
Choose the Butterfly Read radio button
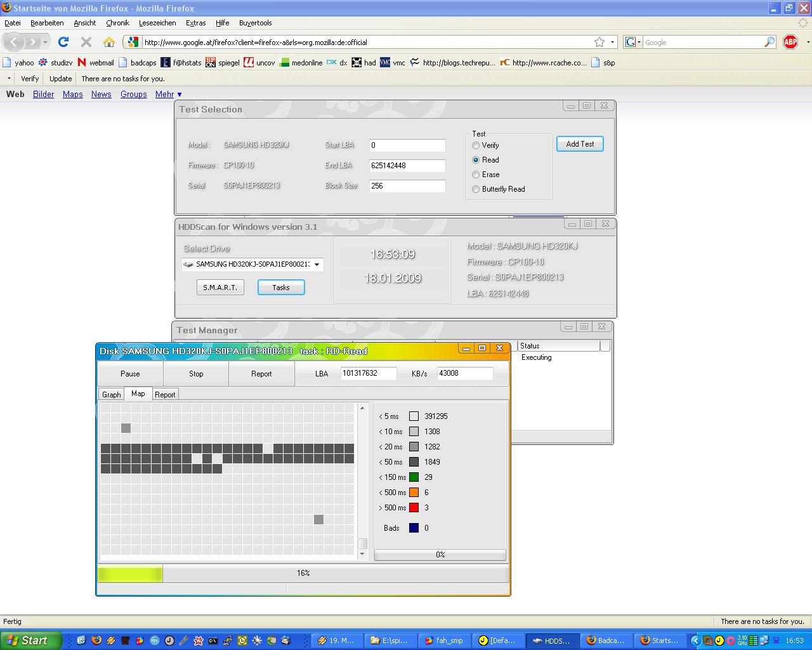[476, 189]
